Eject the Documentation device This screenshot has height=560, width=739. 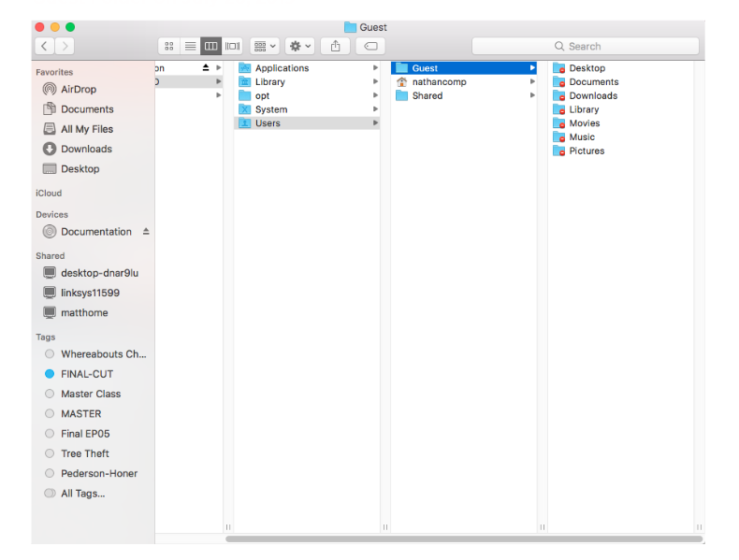[x=146, y=232]
